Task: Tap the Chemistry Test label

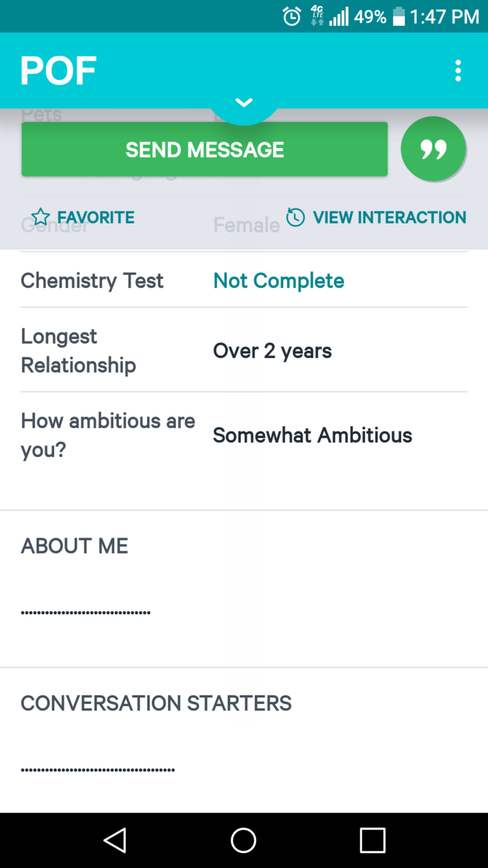Action: [92, 281]
